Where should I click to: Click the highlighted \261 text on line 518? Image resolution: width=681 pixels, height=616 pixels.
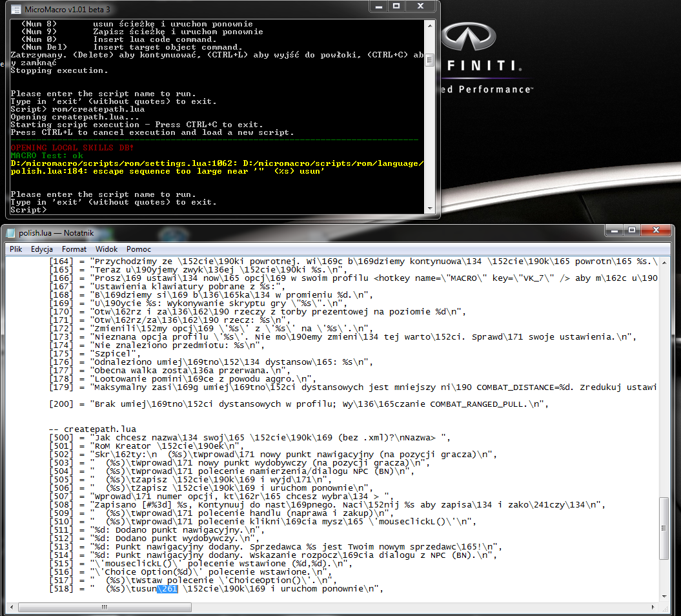coord(167,588)
